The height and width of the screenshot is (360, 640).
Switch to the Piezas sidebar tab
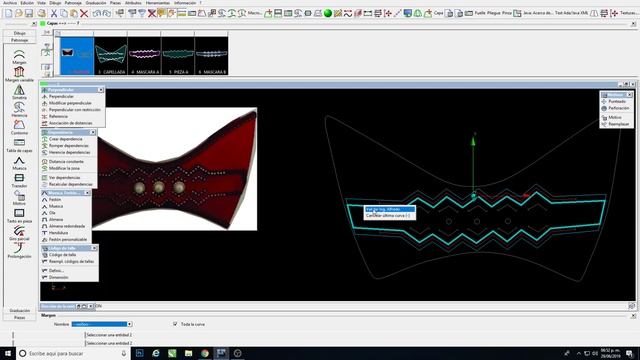[x=19, y=317]
